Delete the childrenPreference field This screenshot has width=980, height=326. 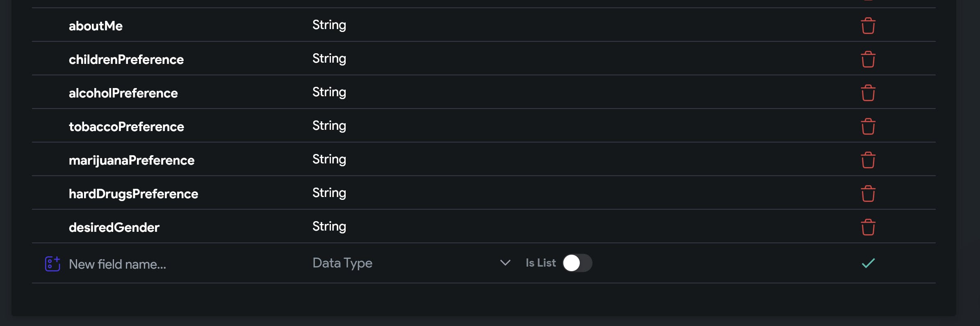pyautogui.click(x=868, y=59)
